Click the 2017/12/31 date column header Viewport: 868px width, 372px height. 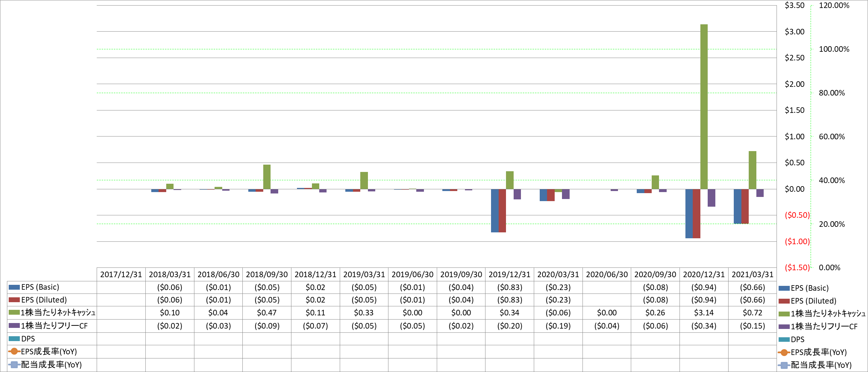[x=121, y=275]
